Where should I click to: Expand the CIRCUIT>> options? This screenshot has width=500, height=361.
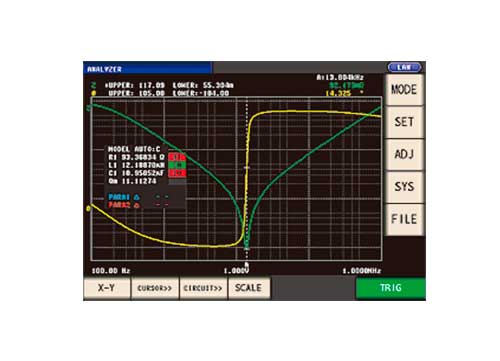click(x=203, y=288)
